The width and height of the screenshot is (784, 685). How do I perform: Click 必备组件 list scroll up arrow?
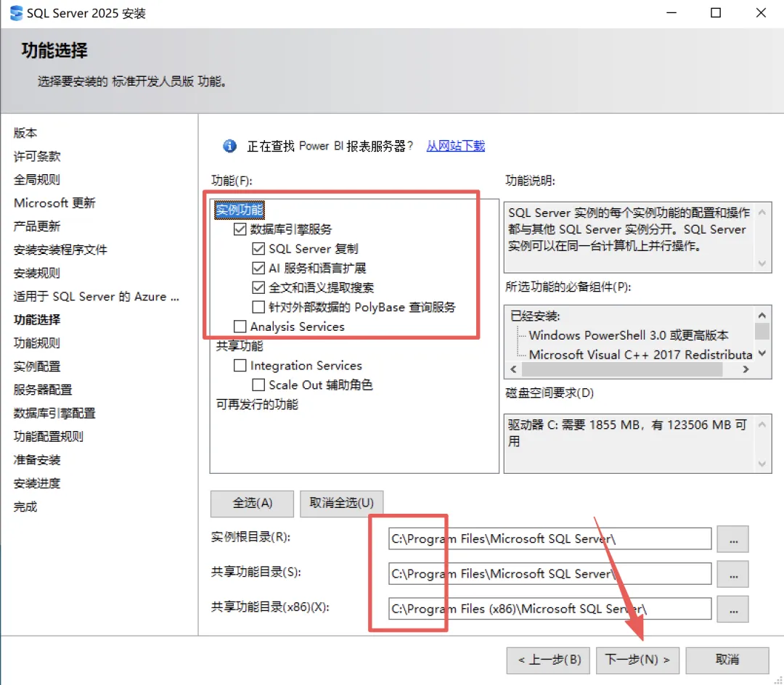click(x=762, y=315)
